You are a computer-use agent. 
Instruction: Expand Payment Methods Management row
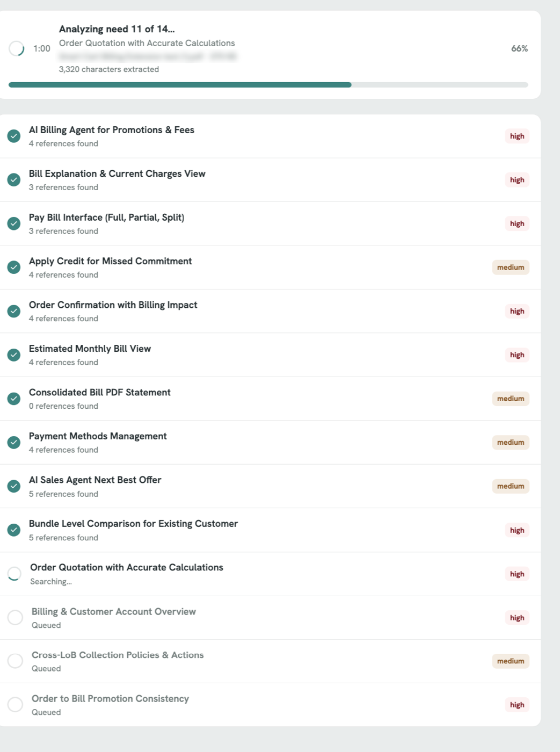point(270,443)
